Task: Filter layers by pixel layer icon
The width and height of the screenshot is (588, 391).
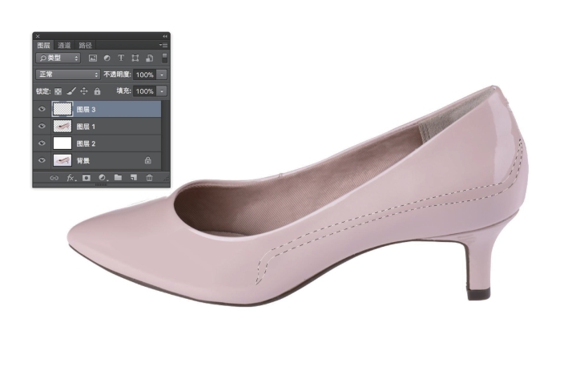Action: click(x=93, y=58)
